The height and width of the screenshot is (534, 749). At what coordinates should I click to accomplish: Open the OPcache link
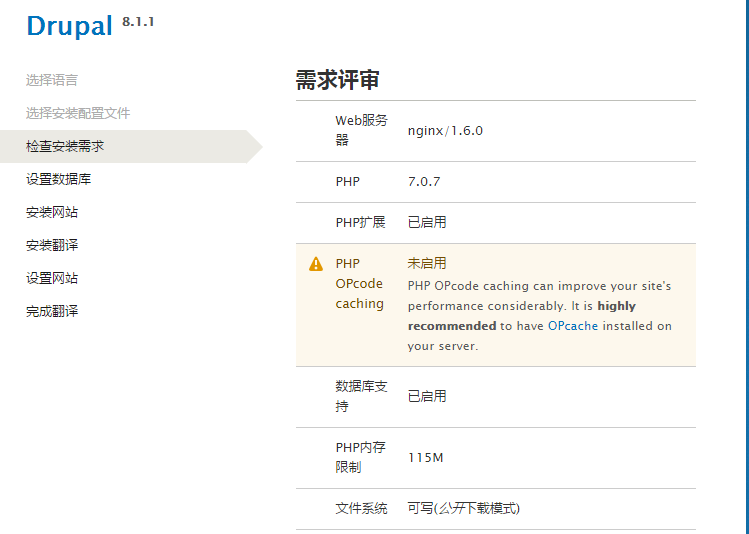(573, 326)
